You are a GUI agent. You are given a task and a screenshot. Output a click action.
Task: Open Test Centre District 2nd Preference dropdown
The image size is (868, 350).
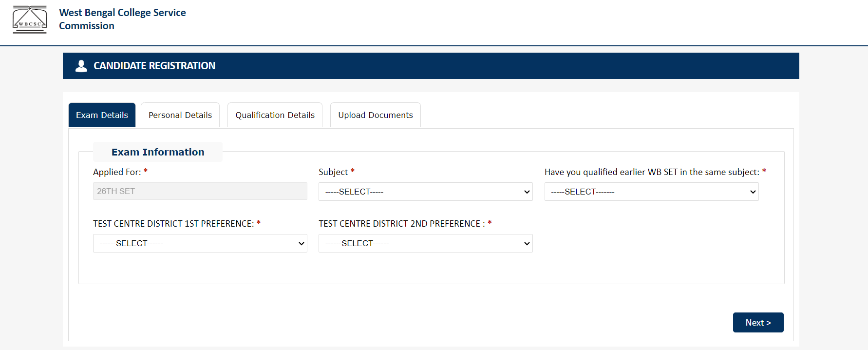(x=425, y=243)
